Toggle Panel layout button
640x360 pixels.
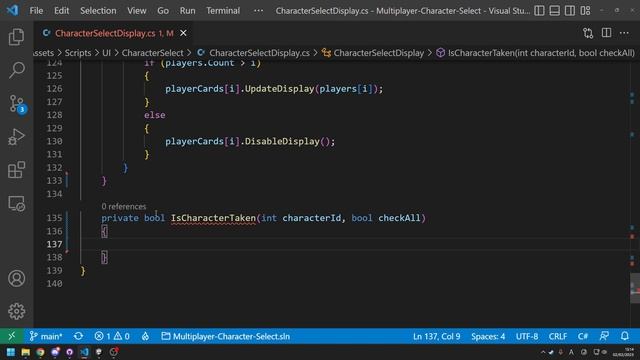pos(554,11)
